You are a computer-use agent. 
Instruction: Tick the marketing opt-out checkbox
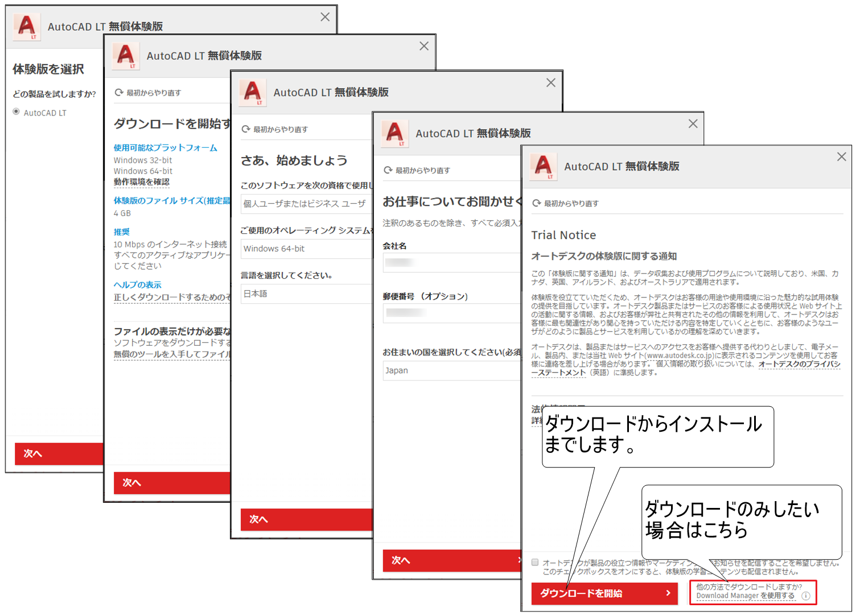(535, 563)
